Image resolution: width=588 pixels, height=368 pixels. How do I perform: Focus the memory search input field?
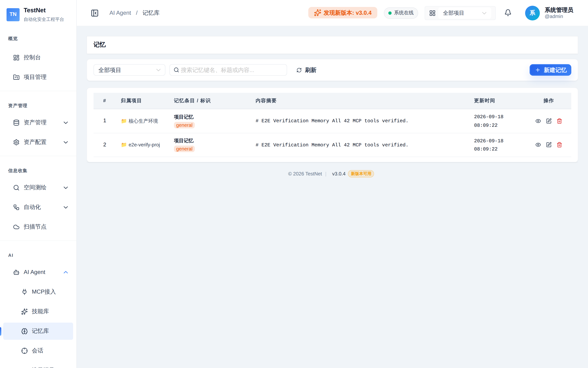[228, 70]
